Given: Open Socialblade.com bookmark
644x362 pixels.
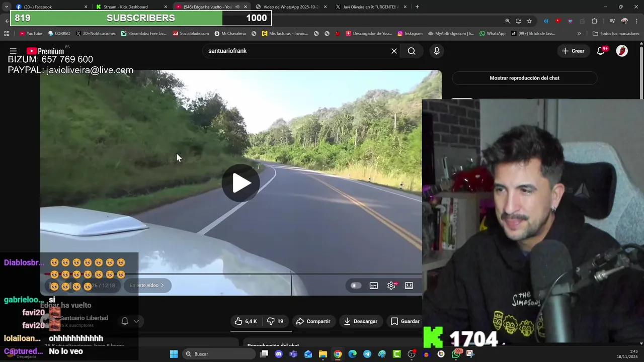Looking at the screenshot, I should coord(191,34).
